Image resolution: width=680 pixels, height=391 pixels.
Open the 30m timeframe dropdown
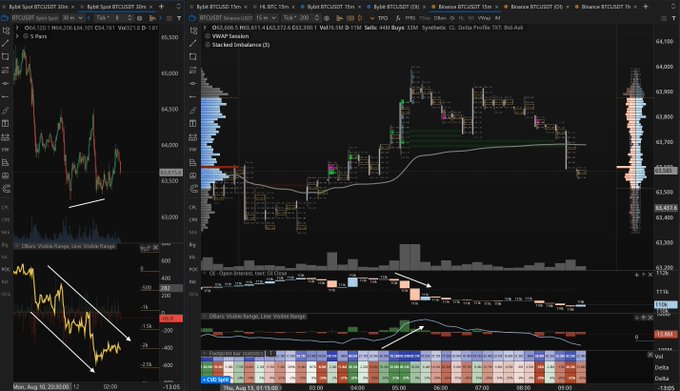click(x=72, y=18)
